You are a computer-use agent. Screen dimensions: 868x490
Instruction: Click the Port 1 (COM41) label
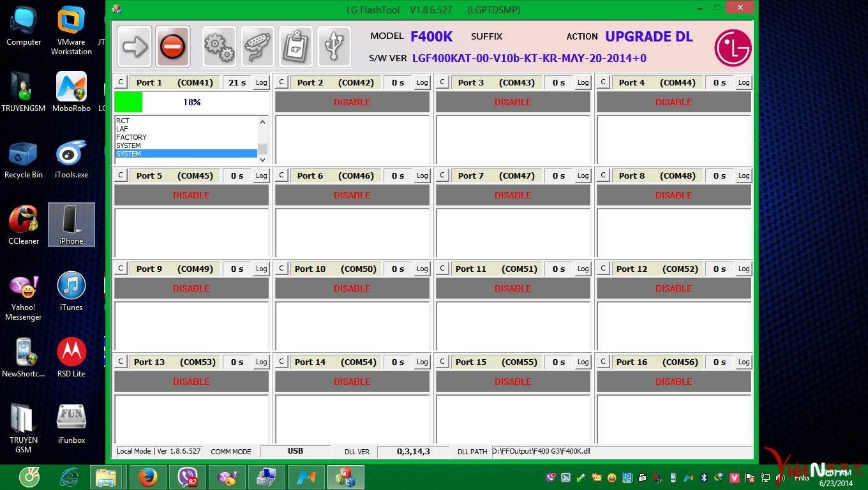[x=175, y=82]
